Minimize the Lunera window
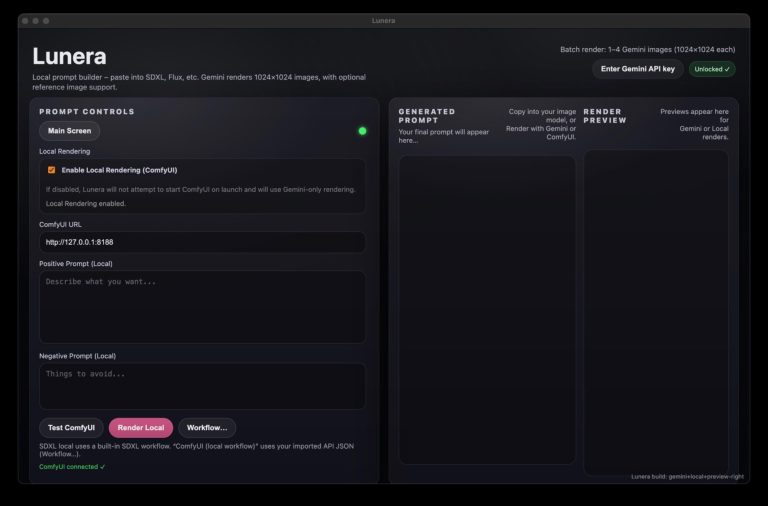The image size is (768, 506). click(38, 20)
